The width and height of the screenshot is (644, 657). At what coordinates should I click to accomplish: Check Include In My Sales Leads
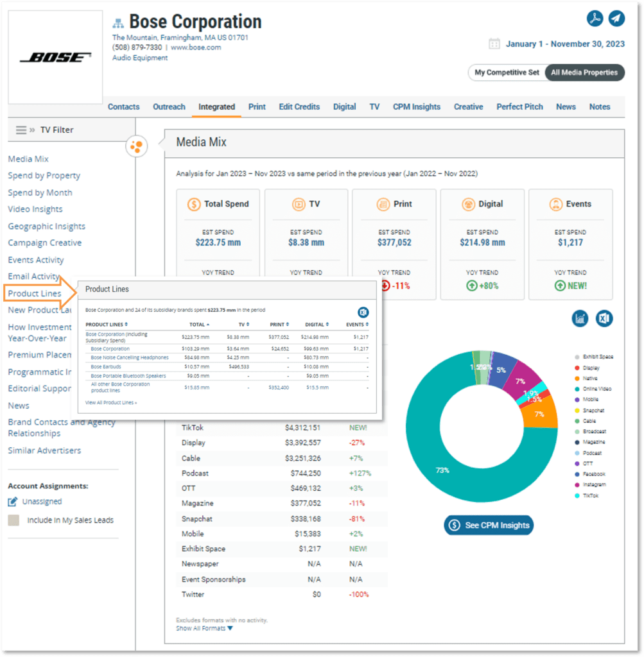click(13, 520)
